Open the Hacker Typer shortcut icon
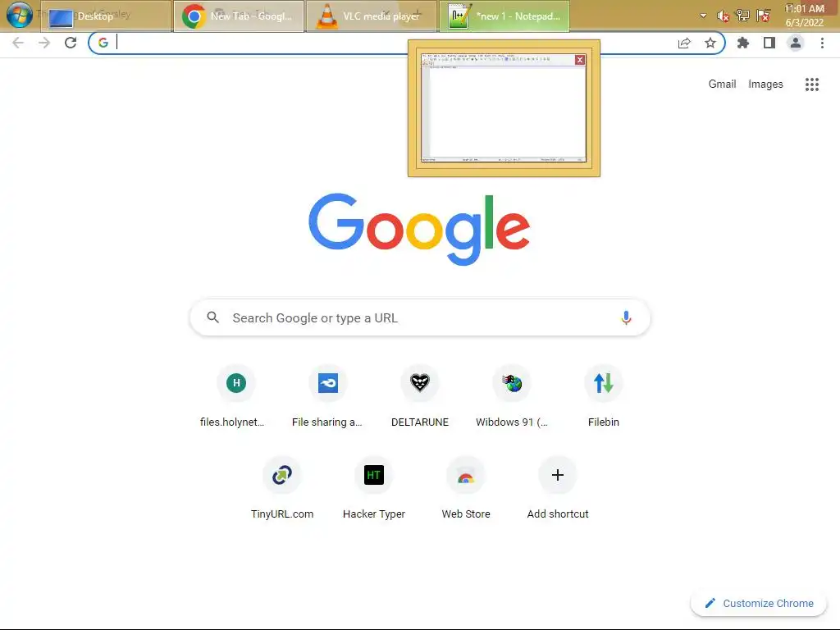Screen dimensions: 840x630 374,475
